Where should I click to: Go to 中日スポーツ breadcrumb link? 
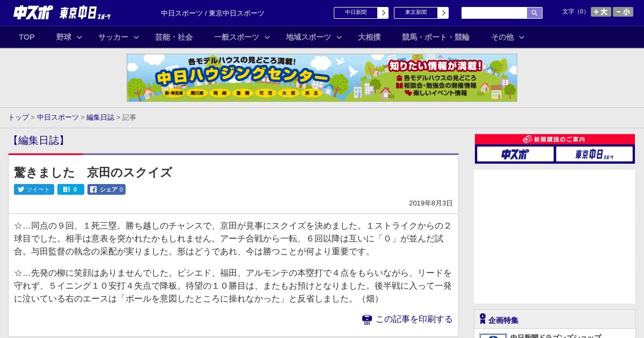tap(58, 117)
